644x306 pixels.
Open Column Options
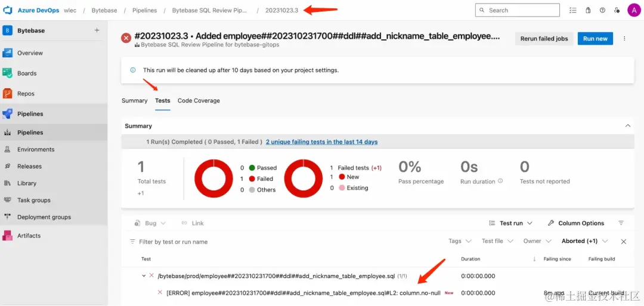pyautogui.click(x=576, y=223)
